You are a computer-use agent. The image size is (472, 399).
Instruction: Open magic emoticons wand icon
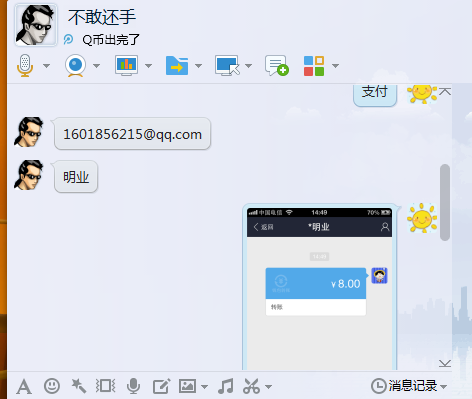click(x=79, y=386)
